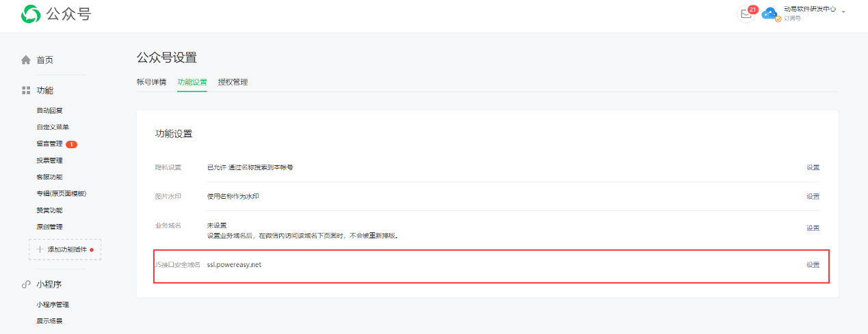Click 设置 for JS接口安全域名

pos(813,264)
